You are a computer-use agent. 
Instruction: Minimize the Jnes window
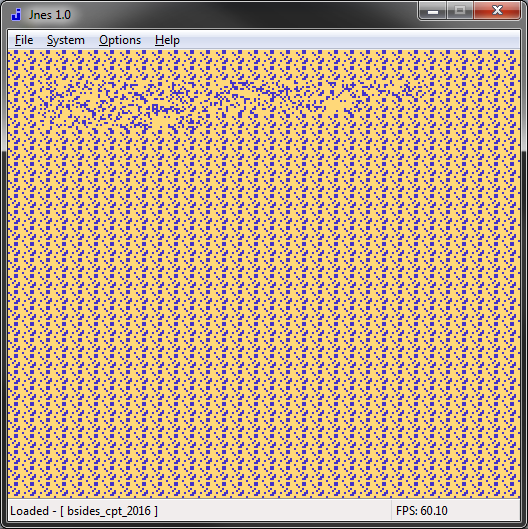click(x=433, y=10)
